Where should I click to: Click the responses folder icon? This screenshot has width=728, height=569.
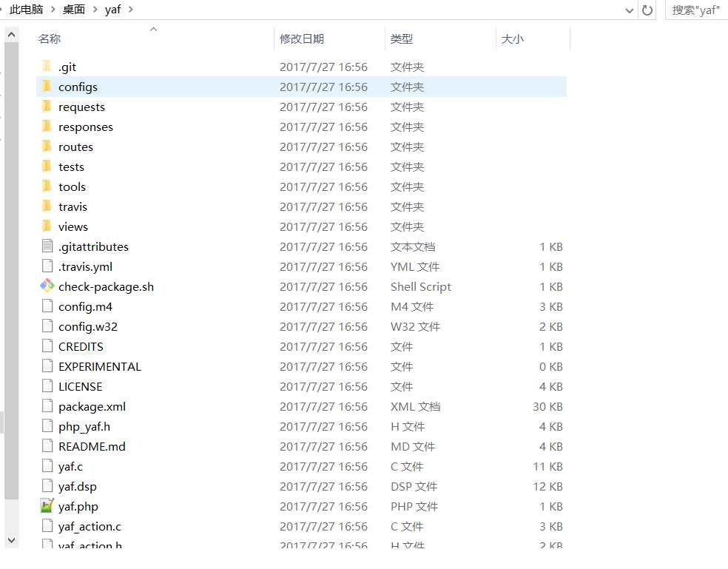click(x=47, y=126)
